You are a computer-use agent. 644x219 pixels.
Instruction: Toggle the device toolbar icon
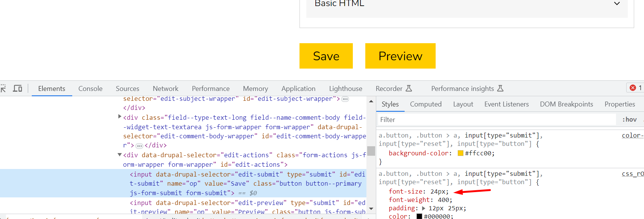17,88
